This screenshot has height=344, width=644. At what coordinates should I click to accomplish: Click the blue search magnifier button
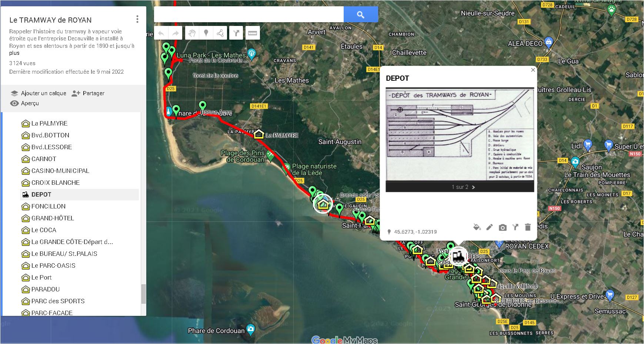click(x=361, y=14)
